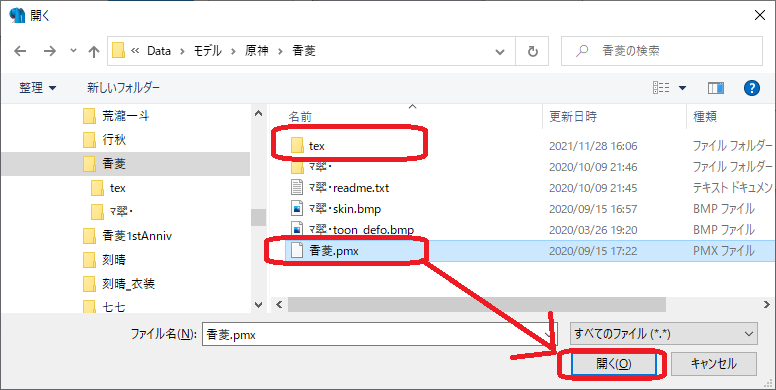The height and width of the screenshot is (390, 776).
Task: Click the 開く(O) button
Action: click(614, 364)
